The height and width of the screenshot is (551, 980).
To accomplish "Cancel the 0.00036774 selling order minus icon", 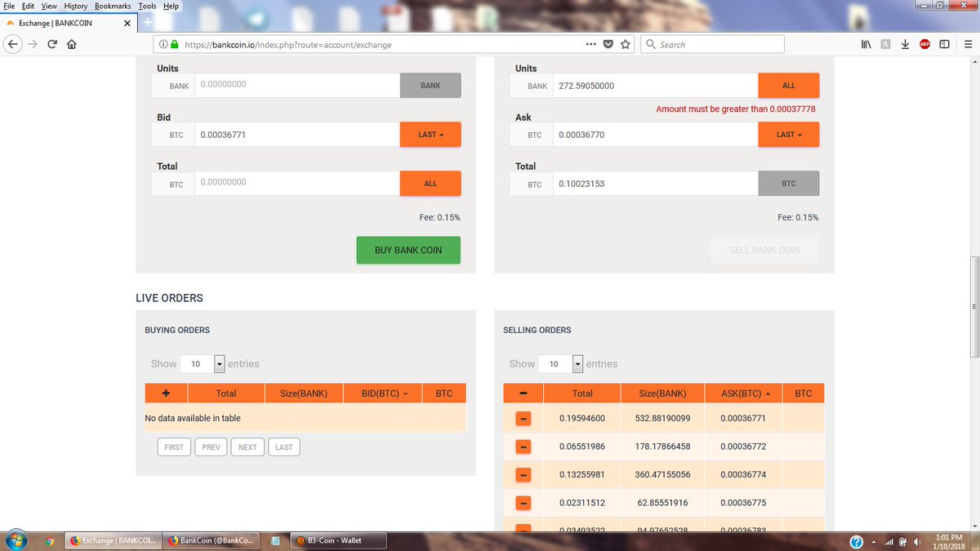I will (523, 475).
